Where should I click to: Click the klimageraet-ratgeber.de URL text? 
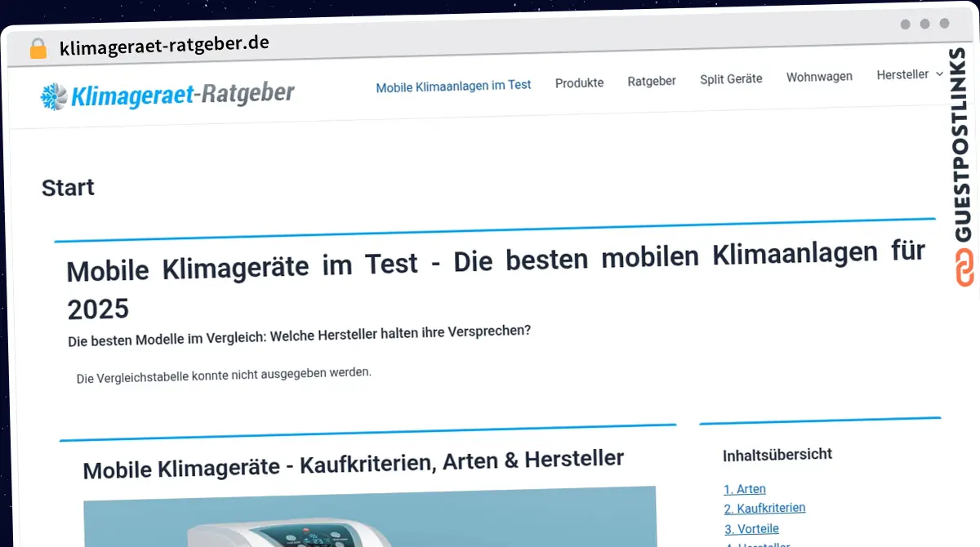164,44
